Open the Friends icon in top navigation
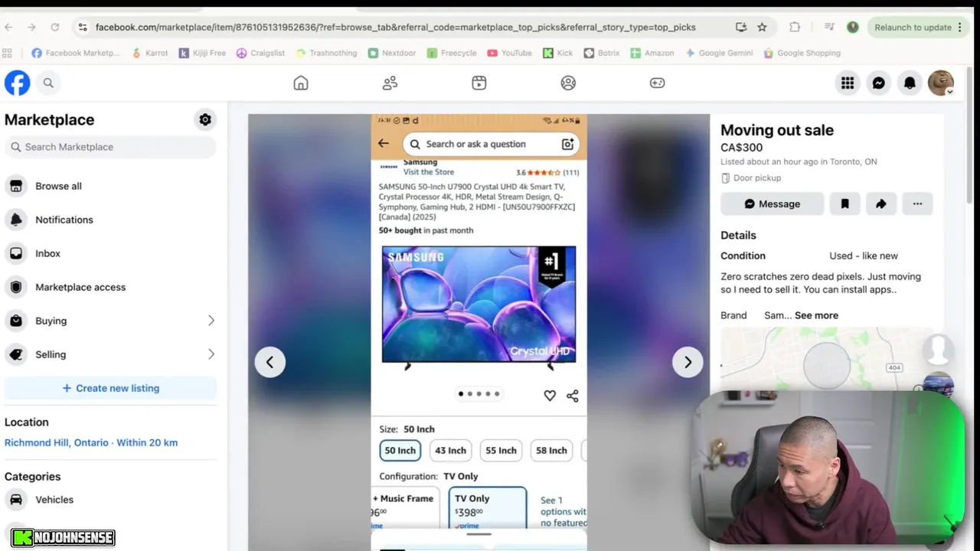The image size is (980, 551). click(390, 83)
